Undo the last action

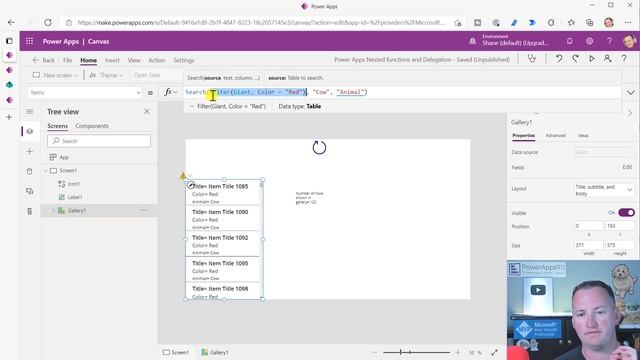[559, 59]
